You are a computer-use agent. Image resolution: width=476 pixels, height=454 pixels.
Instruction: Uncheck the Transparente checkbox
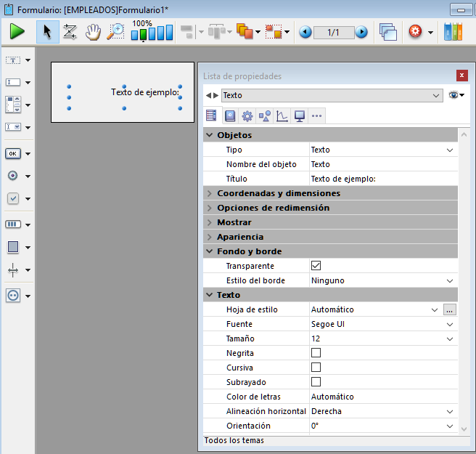tap(316, 266)
